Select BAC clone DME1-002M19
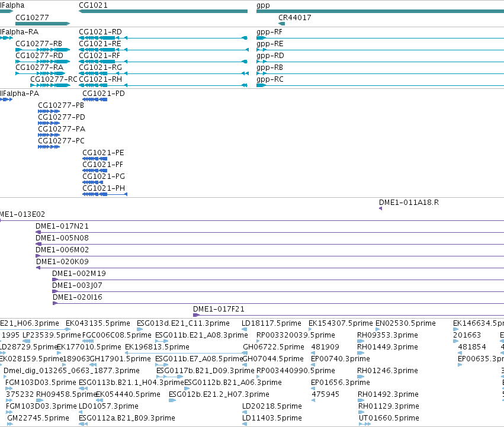 click(x=278, y=280)
